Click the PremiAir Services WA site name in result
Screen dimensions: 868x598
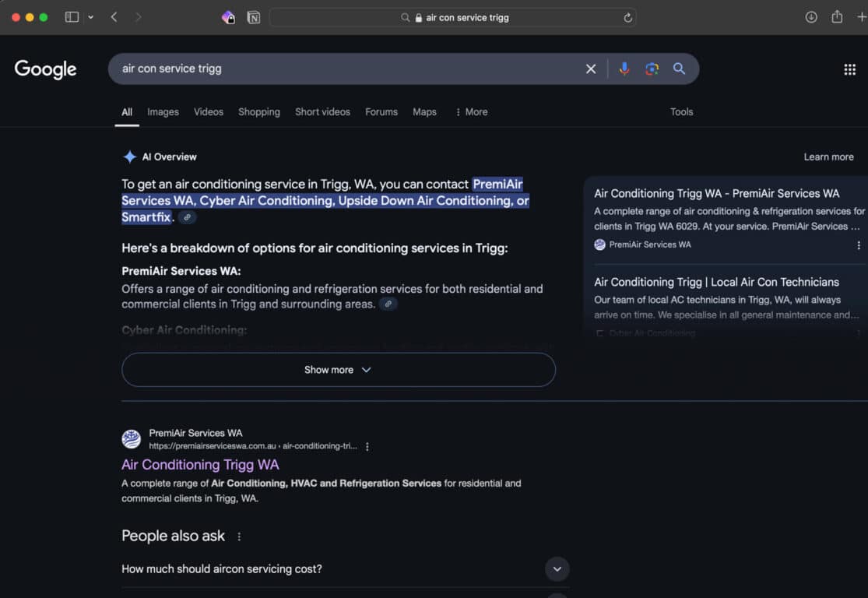tap(195, 433)
